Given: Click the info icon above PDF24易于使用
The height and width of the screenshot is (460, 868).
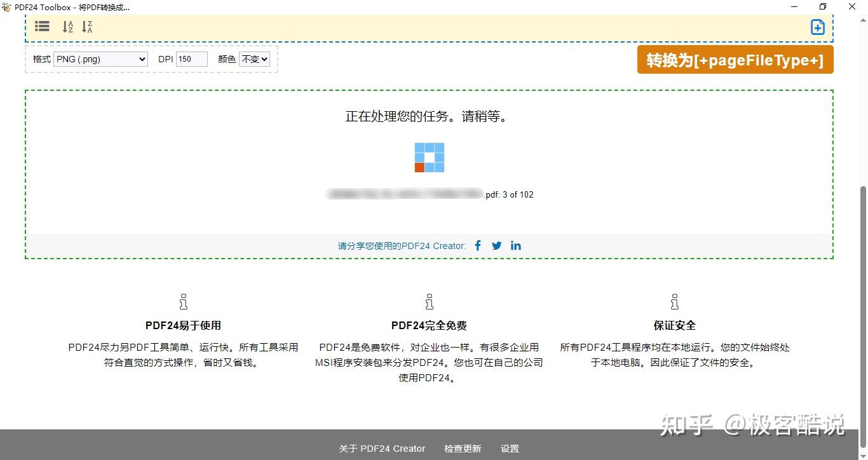Looking at the screenshot, I should tap(183, 301).
